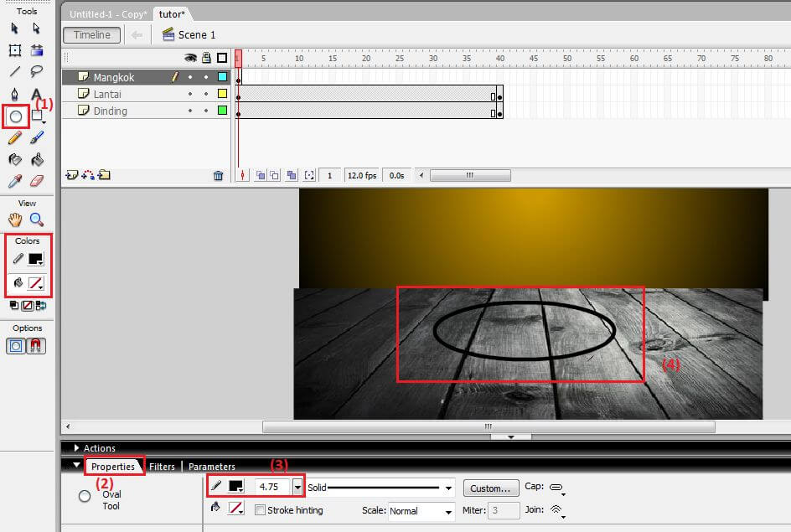The width and height of the screenshot is (791, 532).
Task: Open the fill color swatch in Colors section
Action: click(36, 283)
